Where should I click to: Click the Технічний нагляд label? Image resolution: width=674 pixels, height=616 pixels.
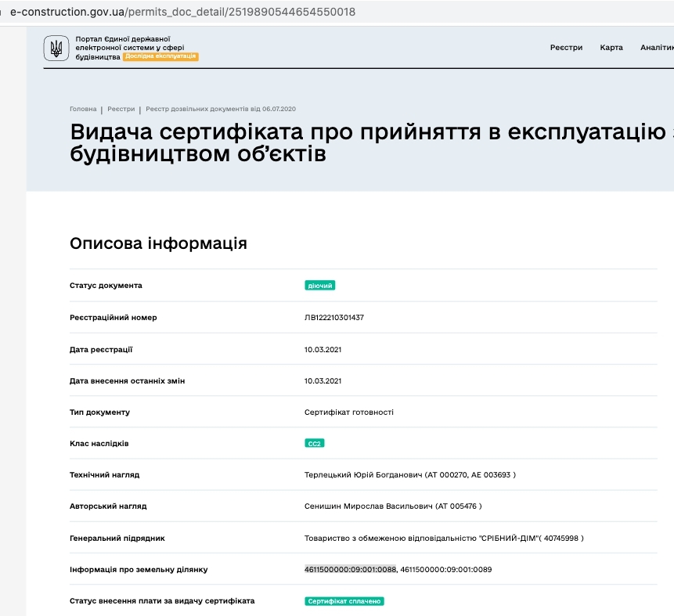point(104,475)
